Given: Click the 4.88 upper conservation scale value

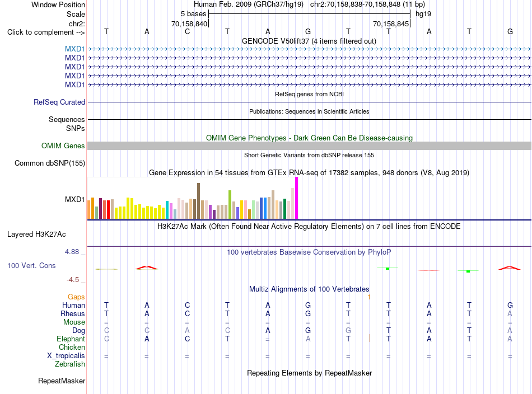Looking at the screenshot, I should tap(72, 252).
